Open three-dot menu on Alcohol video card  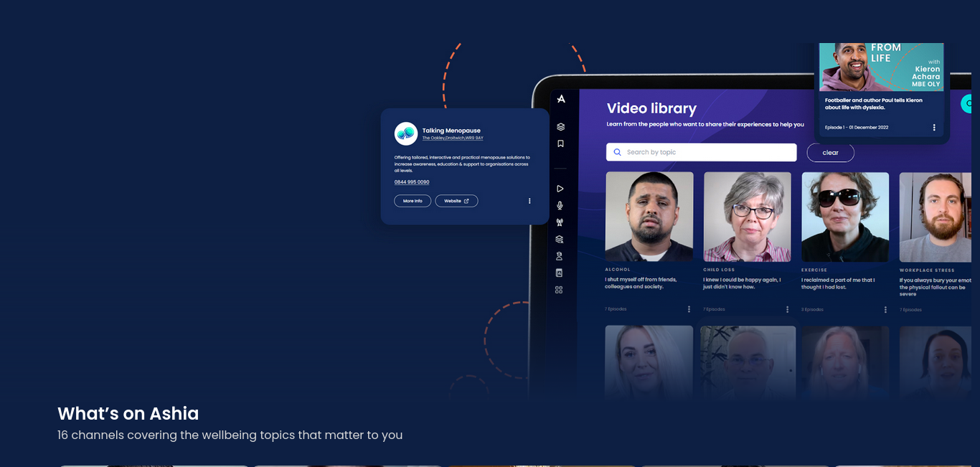689,309
